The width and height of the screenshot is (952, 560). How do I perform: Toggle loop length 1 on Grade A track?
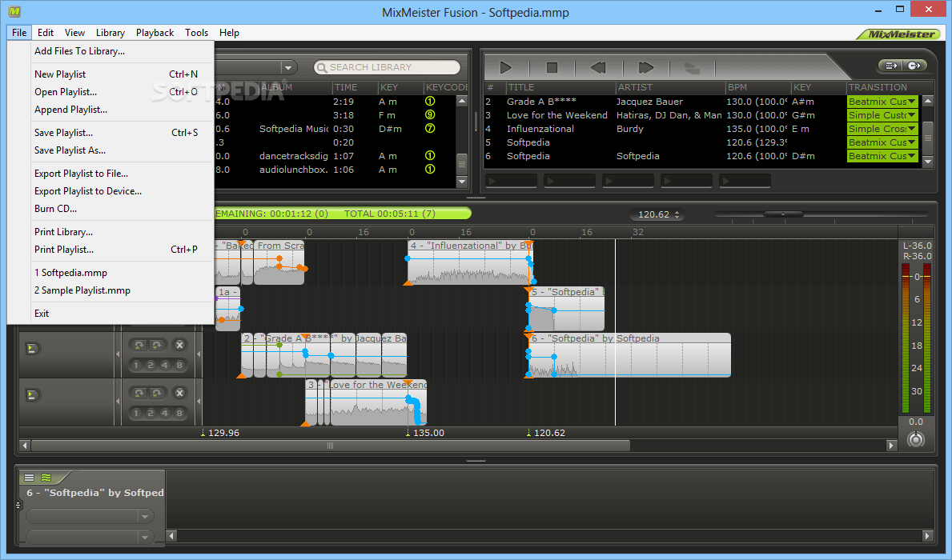click(x=136, y=366)
